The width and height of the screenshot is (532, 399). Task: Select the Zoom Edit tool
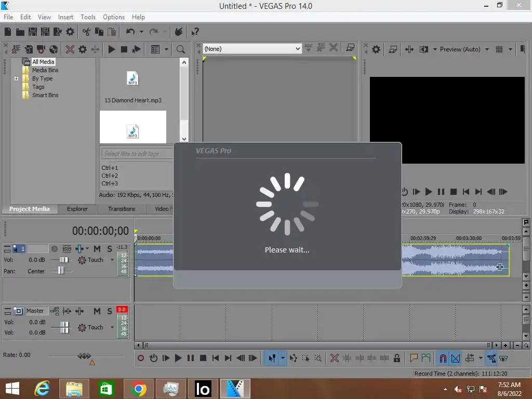click(x=318, y=358)
